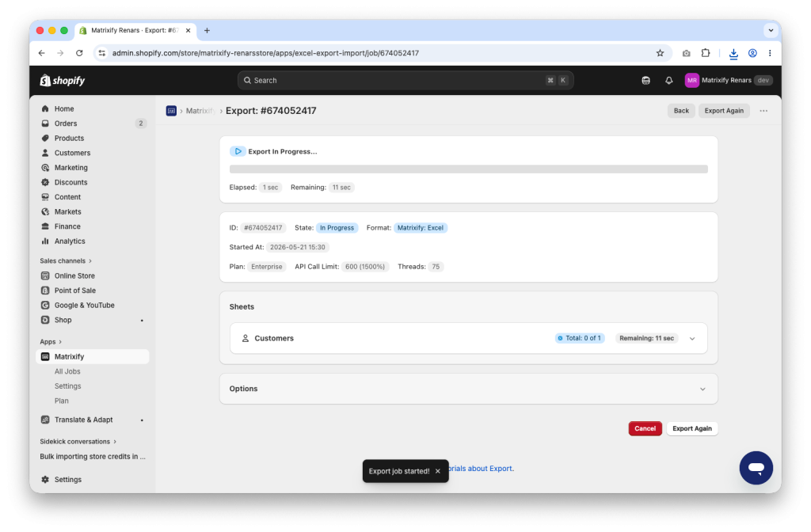Open Chrome three-dot menu
811x532 pixels.
(770, 53)
